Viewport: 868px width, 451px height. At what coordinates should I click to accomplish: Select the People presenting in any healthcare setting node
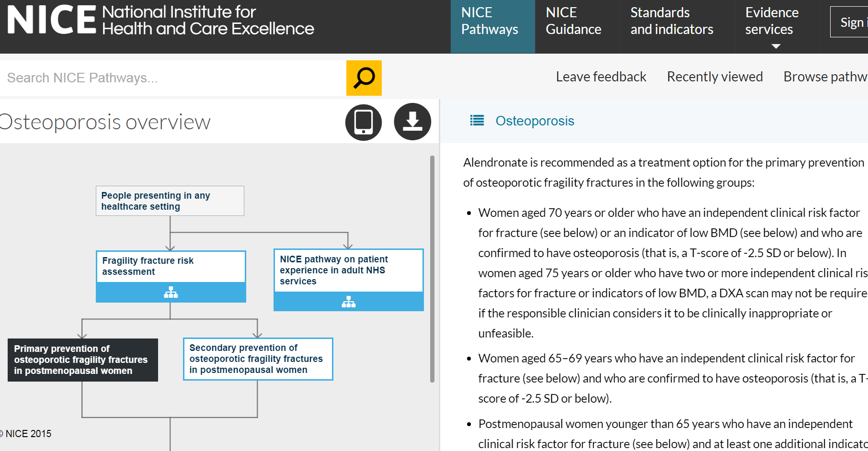pyautogui.click(x=170, y=201)
